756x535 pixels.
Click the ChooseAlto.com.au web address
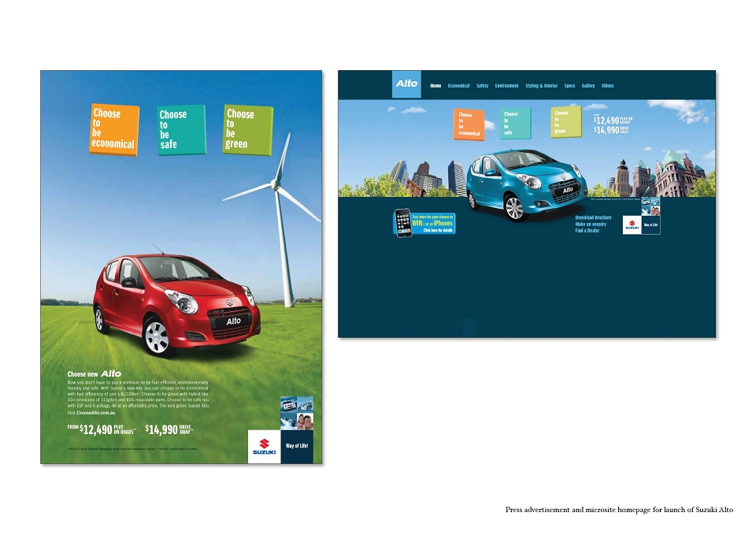pyautogui.click(x=96, y=413)
